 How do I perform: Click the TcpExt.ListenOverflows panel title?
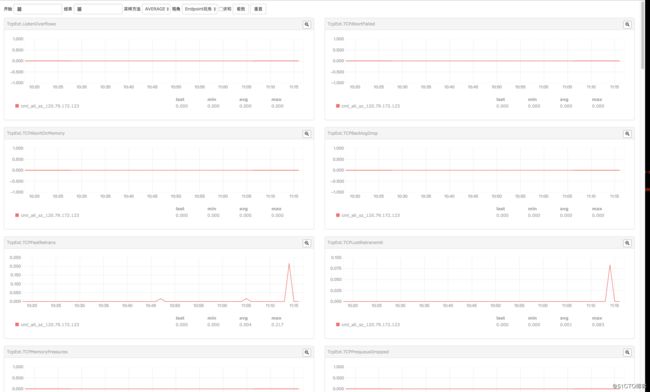pos(32,24)
